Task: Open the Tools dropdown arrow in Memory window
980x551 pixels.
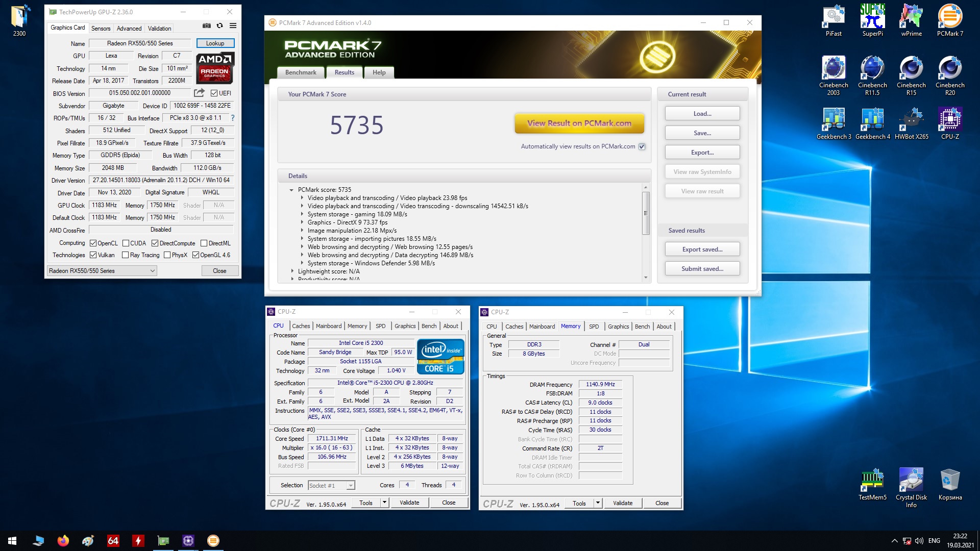Action: tap(598, 503)
